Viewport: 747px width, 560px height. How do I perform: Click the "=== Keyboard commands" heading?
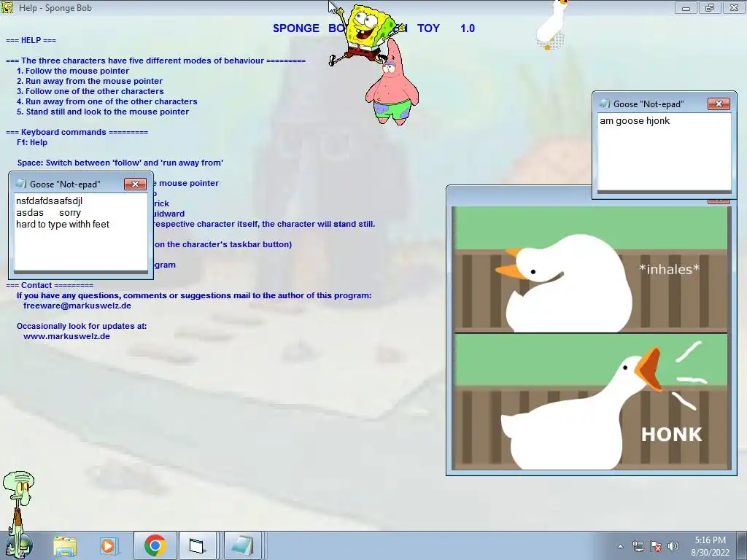(x=77, y=133)
